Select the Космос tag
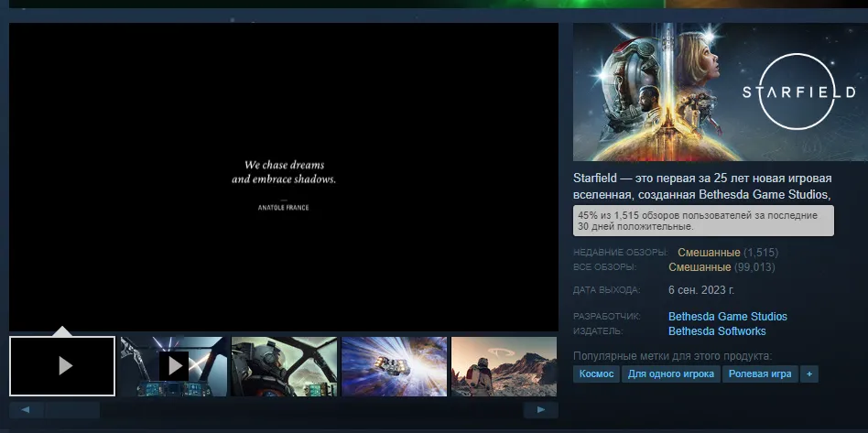 click(596, 373)
